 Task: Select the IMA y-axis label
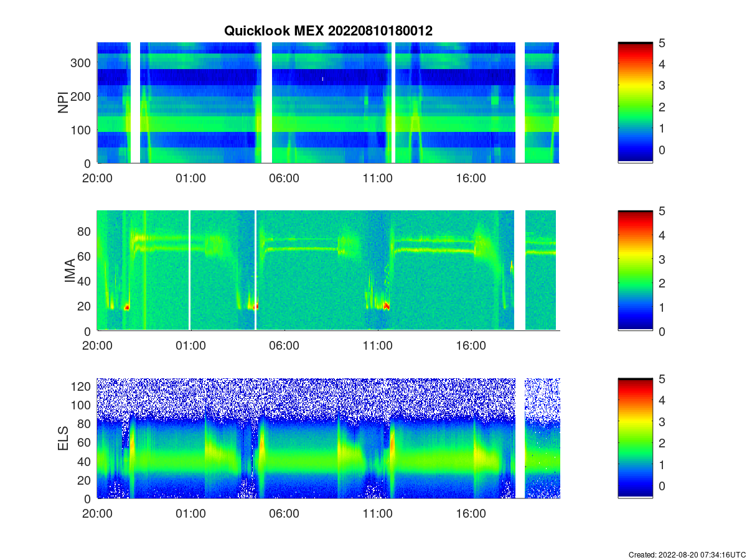tap(70, 271)
